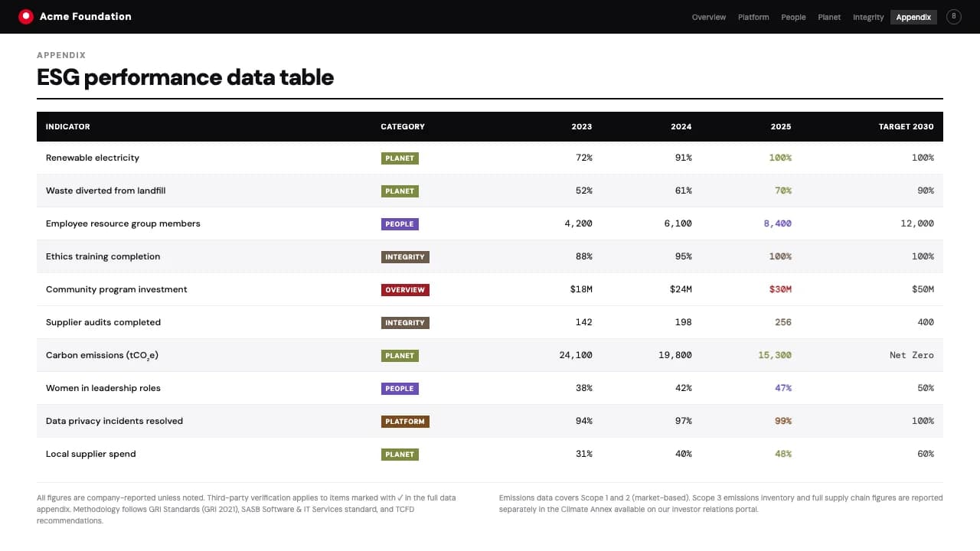Click the 2025 column header
980x551 pixels.
781,127
